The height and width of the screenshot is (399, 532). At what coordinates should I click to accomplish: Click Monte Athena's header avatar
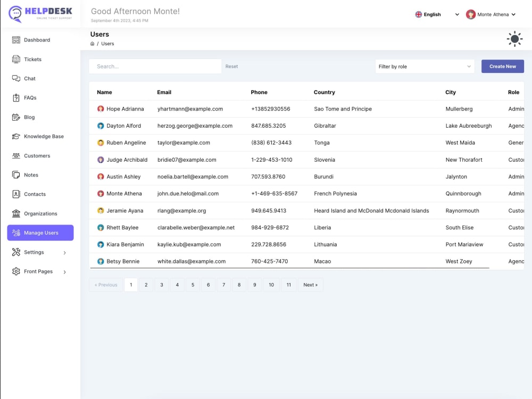click(470, 14)
